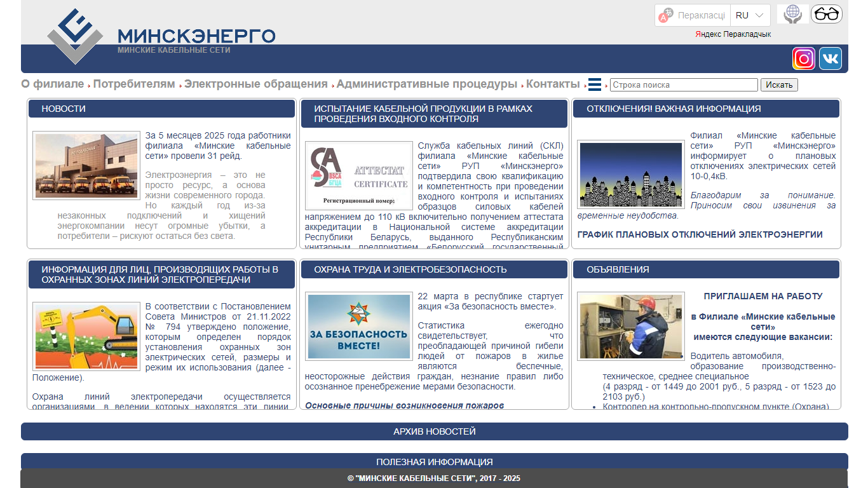Open the ЗА БЕЗОПАСНОСТЬ ВМЕСТЕ banner image

359,327
